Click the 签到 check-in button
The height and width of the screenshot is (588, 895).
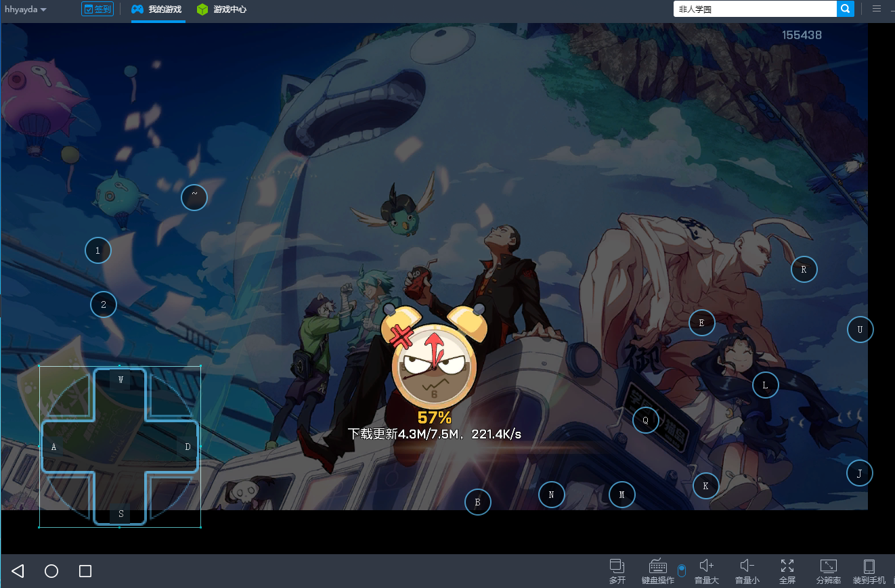97,9
